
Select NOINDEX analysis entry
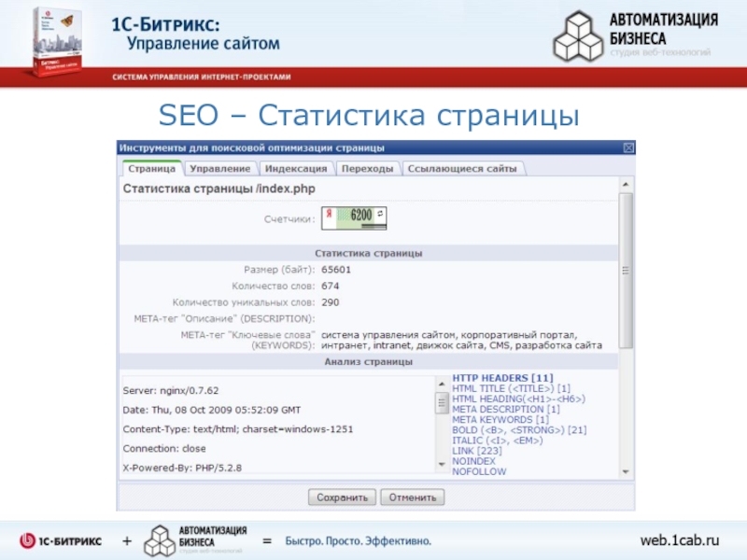(x=473, y=461)
